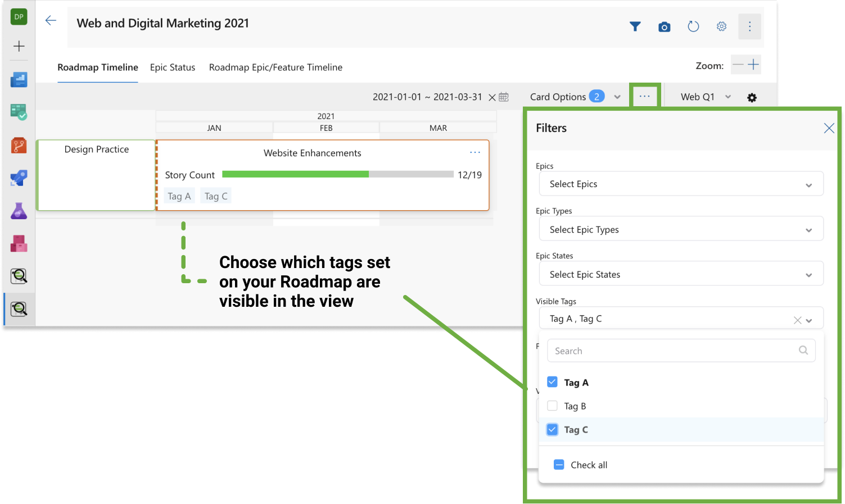The height and width of the screenshot is (504, 845).
Task: Open the Roadmap Epic/Feature Timeline tab
Action: (x=275, y=67)
